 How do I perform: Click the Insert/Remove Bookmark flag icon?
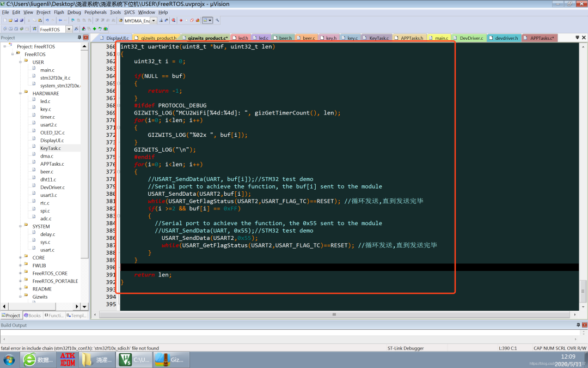[73, 21]
